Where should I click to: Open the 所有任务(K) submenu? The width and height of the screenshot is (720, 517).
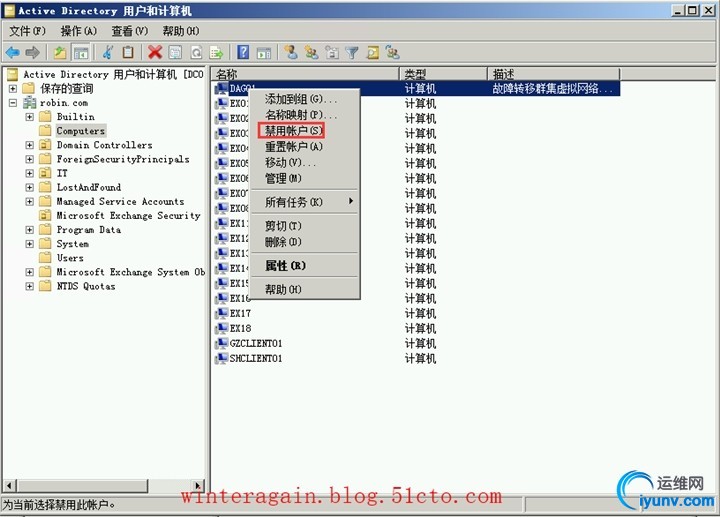305,202
